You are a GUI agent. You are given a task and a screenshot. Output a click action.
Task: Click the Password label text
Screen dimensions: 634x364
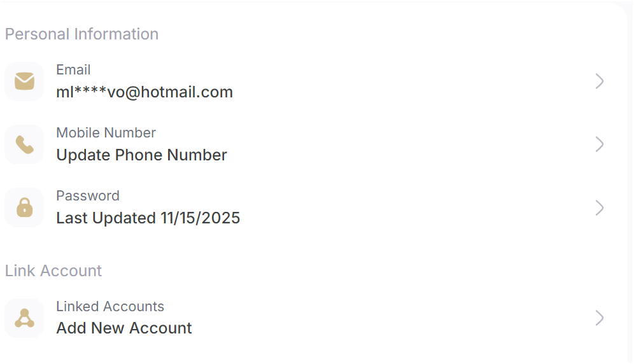(88, 196)
